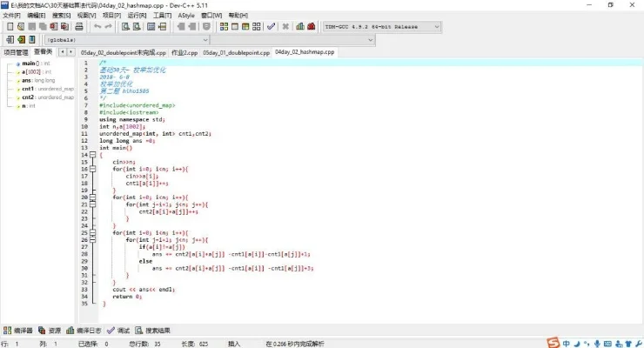This screenshot has width=644, height=348.
Task: Click the Stop execution X icon
Action: 285,27
